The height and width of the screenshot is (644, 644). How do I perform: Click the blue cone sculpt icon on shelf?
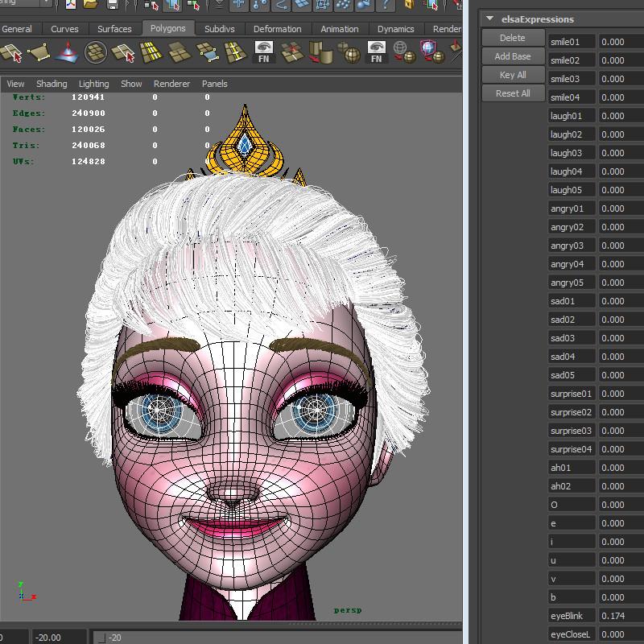tap(68, 54)
